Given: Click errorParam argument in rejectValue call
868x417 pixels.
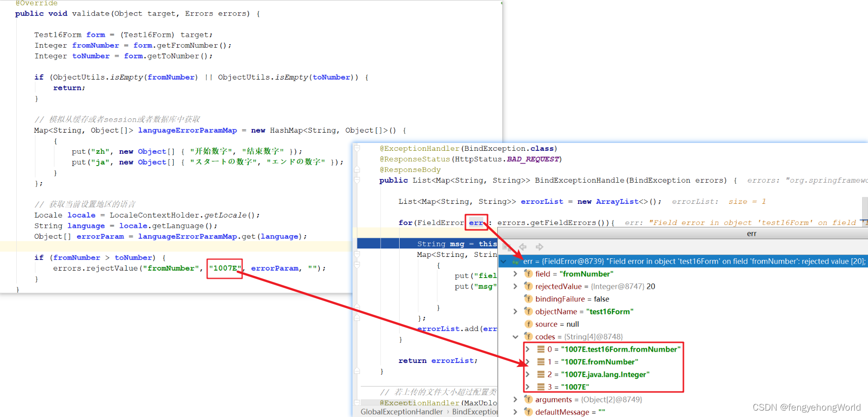Looking at the screenshot, I should [275, 268].
